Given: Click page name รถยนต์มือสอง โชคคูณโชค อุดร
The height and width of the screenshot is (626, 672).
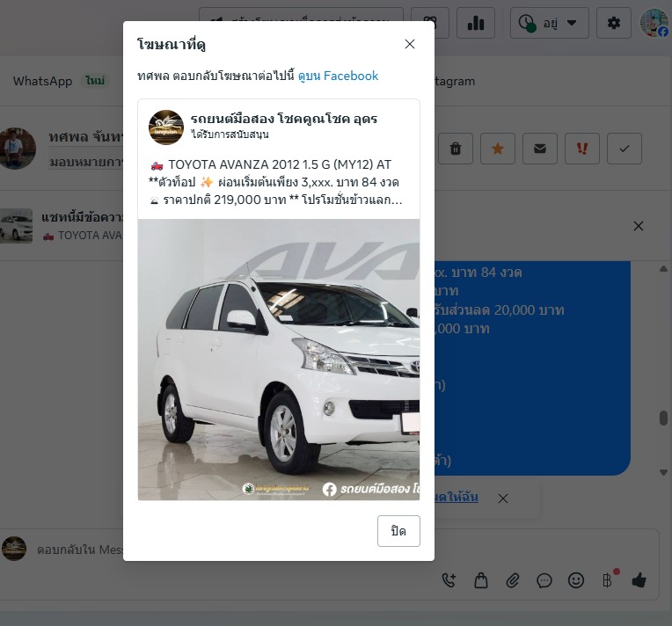Looking at the screenshot, I should [284, 119].
